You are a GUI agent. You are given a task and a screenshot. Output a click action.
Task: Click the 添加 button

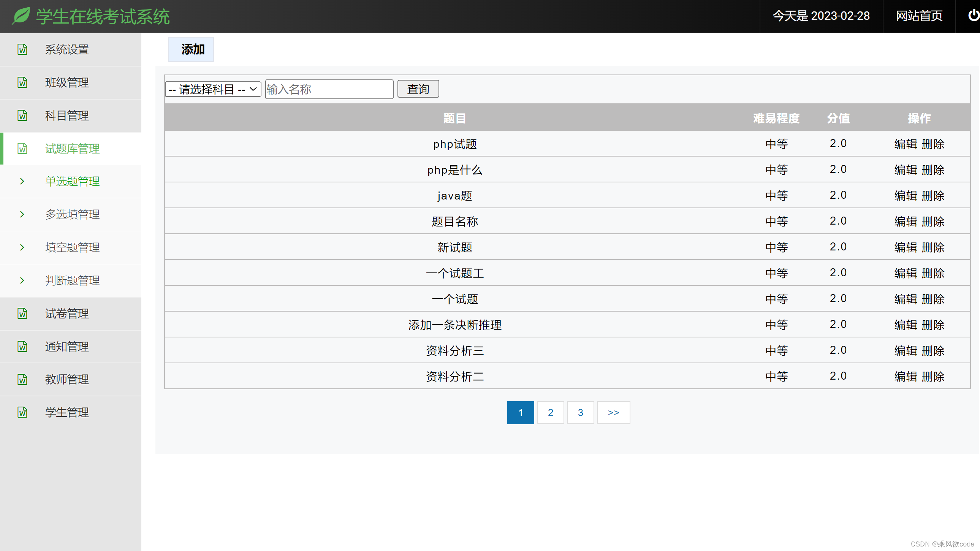click(191, 49)
